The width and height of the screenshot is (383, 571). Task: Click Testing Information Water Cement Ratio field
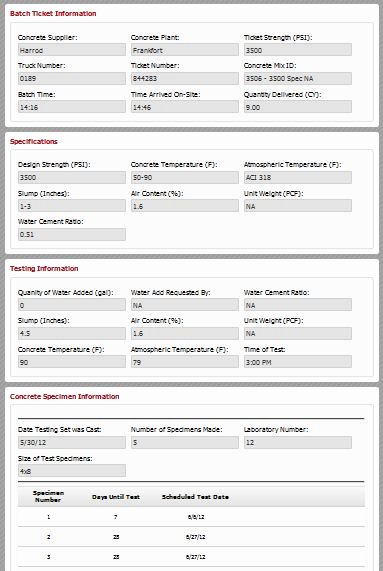tap(297, 305)
